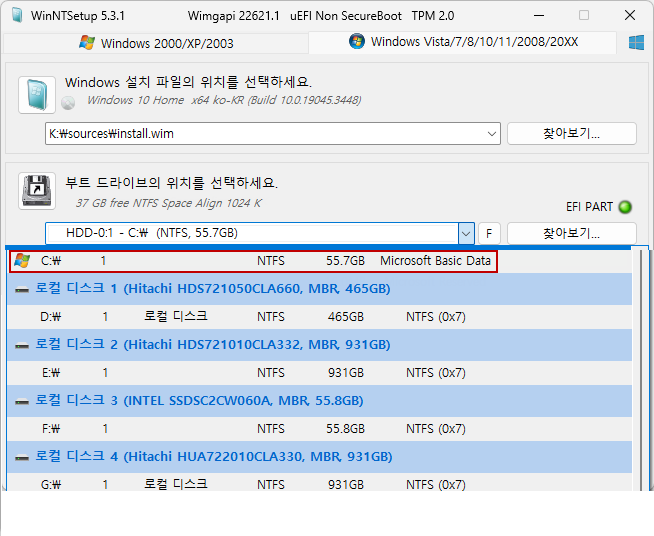The image size is (654, 536).
Task: Click the disk icon for 로컬 디스크 1
Action: pyautogui.click(x=22, y=289)
